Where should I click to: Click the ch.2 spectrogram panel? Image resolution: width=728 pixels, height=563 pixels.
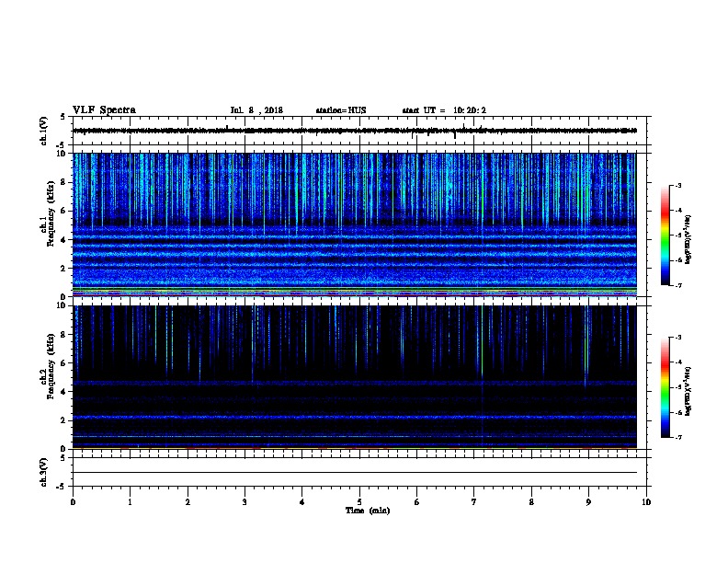355,377
